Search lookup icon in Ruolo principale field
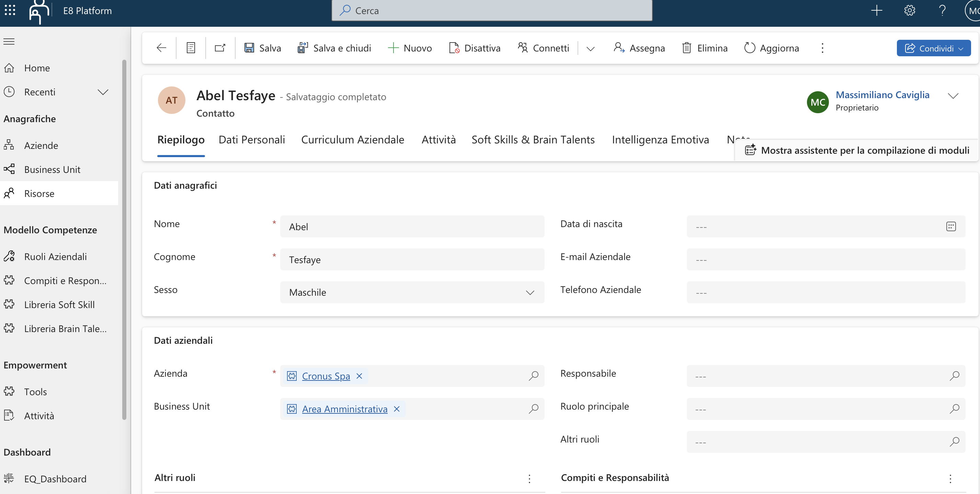The width and height of the screenshot is (980, 494). (954, 409)
